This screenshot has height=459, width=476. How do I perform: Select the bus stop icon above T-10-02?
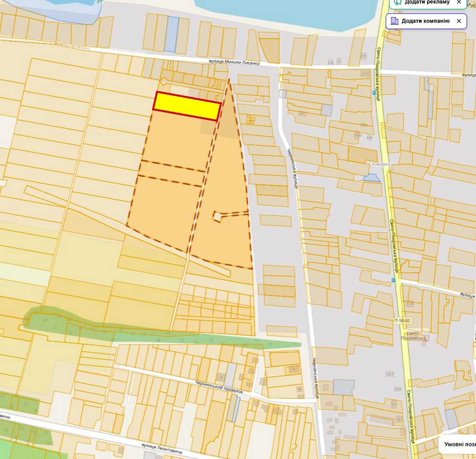pos(393,280)
